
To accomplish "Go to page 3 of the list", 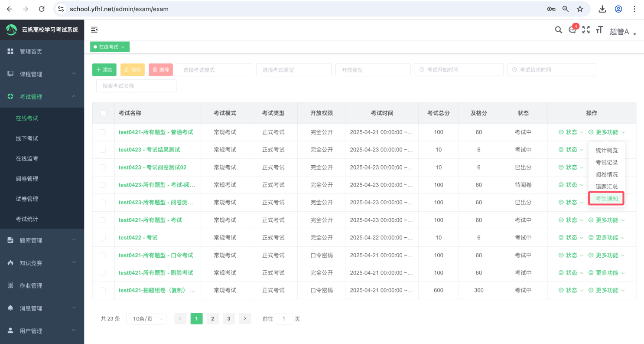I will [x=229, y=319].
